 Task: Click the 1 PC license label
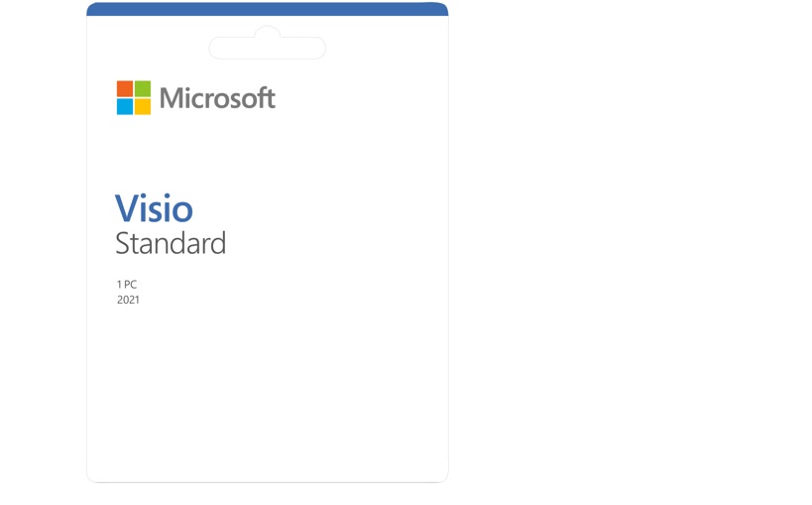(127, 285)
